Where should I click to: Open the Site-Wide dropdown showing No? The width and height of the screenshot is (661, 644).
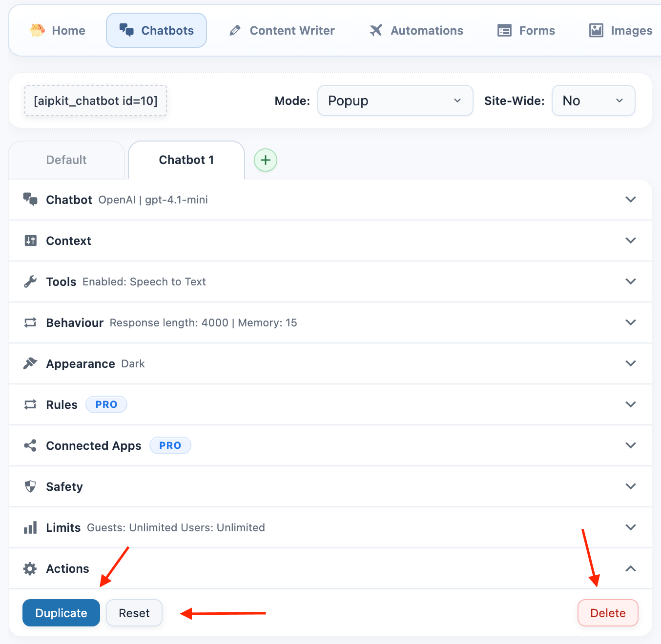click(x=593, y=101)
